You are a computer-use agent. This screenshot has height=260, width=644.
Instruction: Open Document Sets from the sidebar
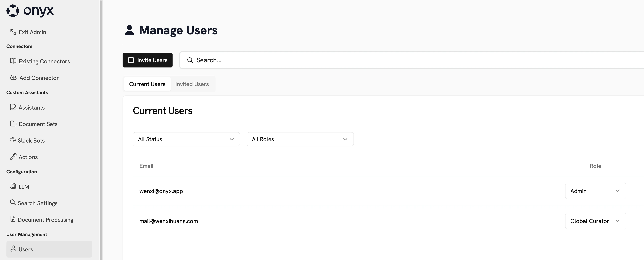pyautogui.click(x=38, y=124)
